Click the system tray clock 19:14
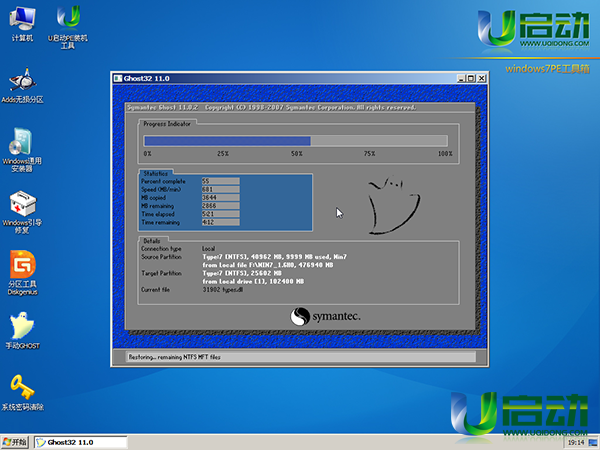Viewport: 600px width, 450px height. 576,442
